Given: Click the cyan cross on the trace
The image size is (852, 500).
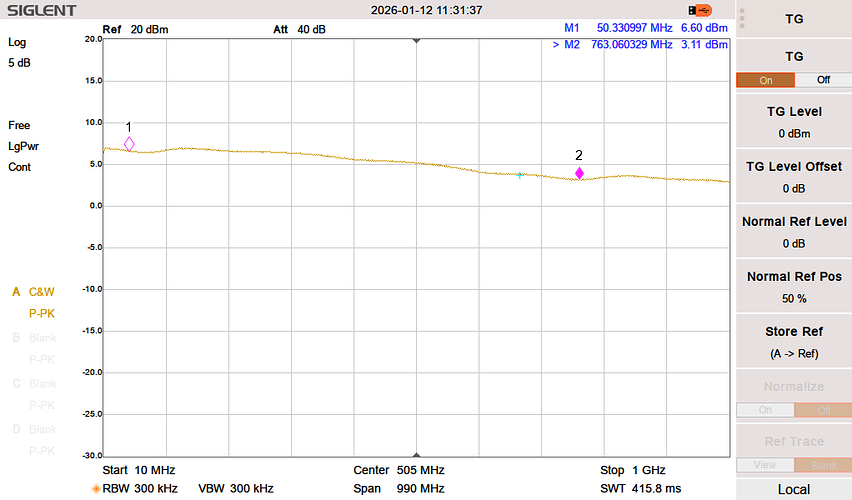Looking at the screenshot, I should click(520, 175).
